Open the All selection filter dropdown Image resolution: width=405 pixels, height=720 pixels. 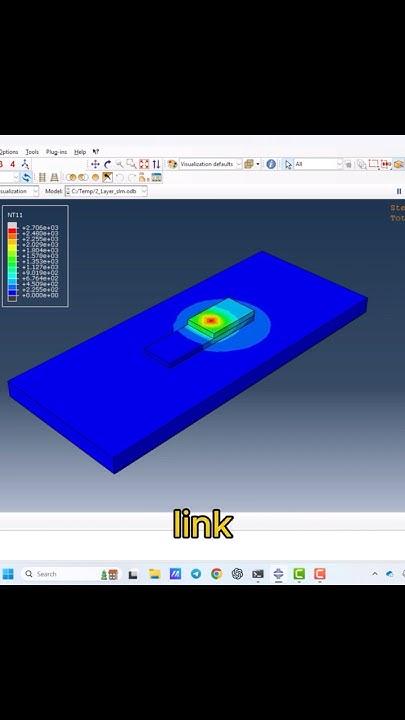318,164
